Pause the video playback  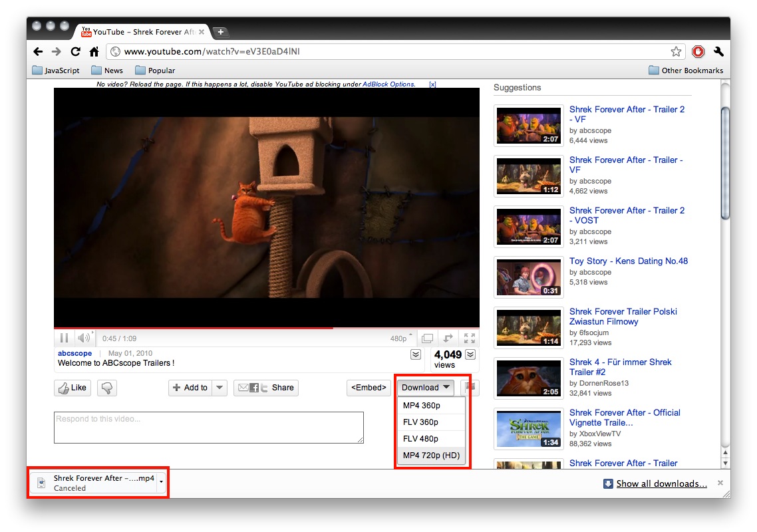coord(65,338)
